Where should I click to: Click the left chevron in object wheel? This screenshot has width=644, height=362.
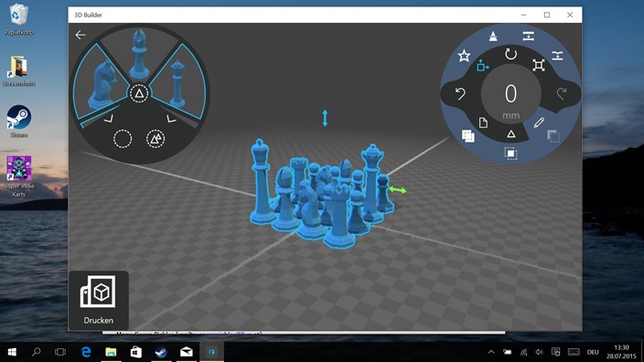(109, 119)
